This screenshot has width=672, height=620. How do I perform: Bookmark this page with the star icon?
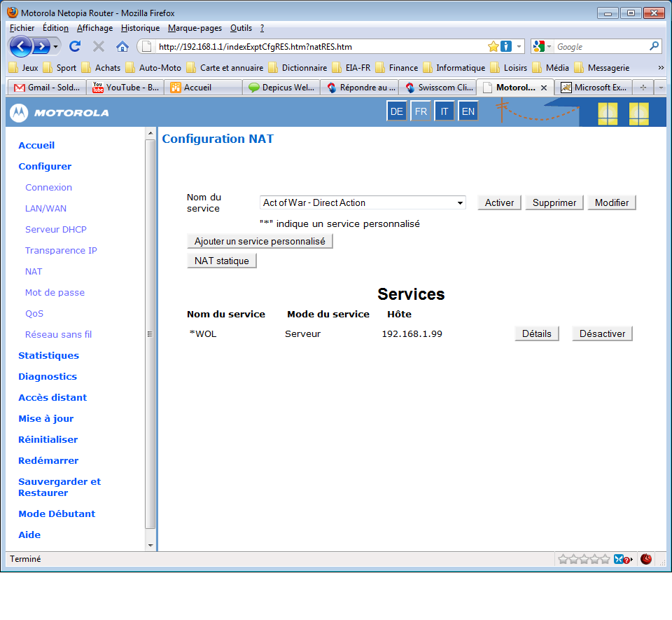[493, 47]
